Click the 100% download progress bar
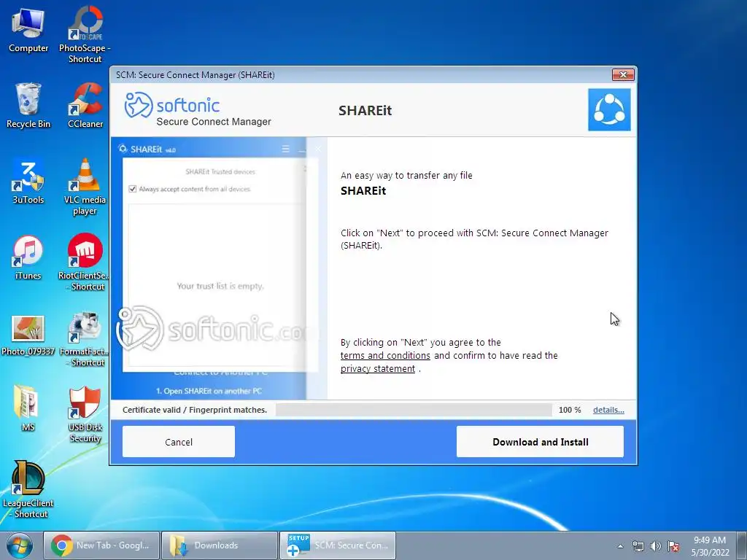Viewport: 747px width, 560px height. pos(414,410)
